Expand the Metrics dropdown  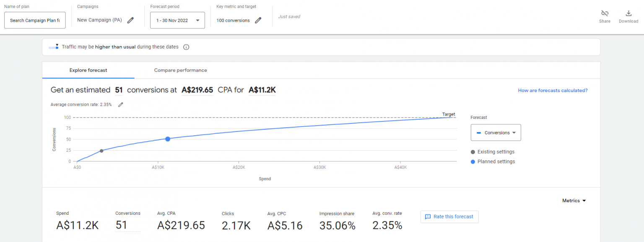[x=574, y=200]
